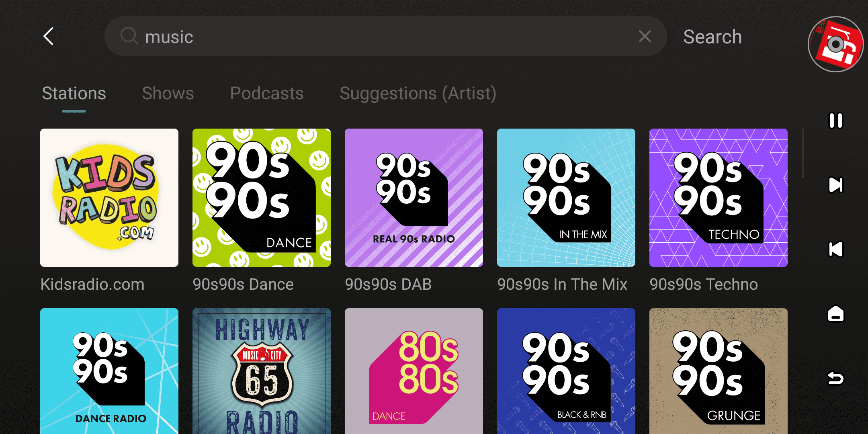
Task: Tap the home icon in the side bar
Action: (835, 314)
